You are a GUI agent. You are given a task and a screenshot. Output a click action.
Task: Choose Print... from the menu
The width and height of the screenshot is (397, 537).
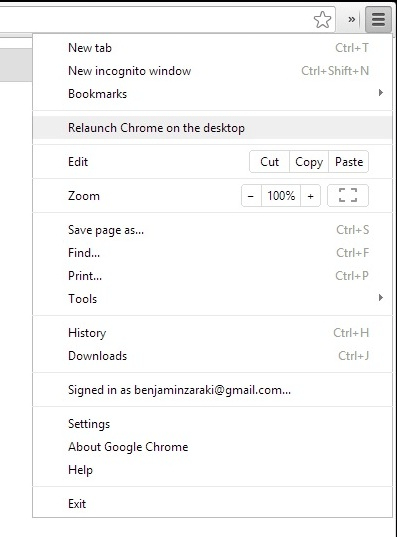212,276
